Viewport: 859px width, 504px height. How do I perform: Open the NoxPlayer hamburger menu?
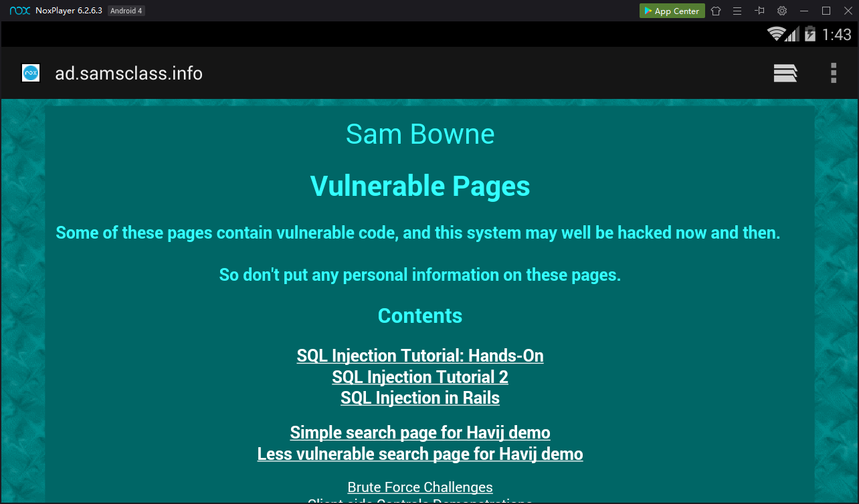point(737,11)
